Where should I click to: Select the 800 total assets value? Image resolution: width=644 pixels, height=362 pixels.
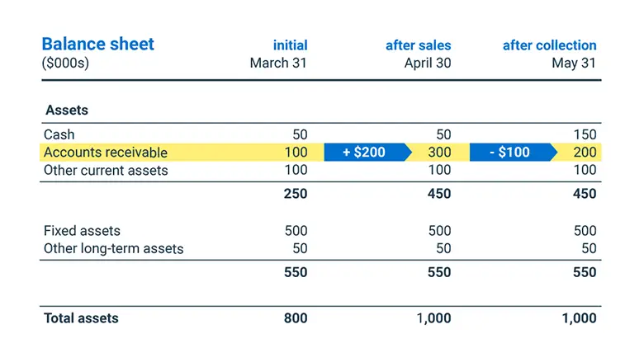(296, 318)
